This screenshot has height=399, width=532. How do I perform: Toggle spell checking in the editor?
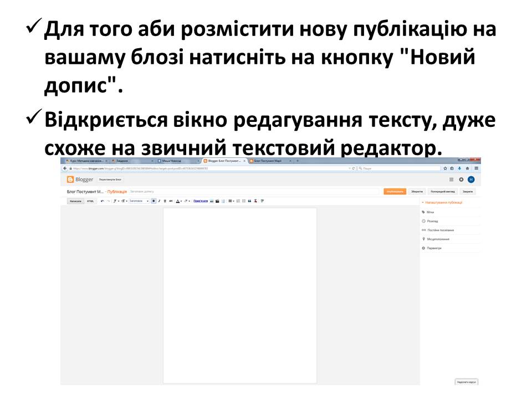click(261, 201)
